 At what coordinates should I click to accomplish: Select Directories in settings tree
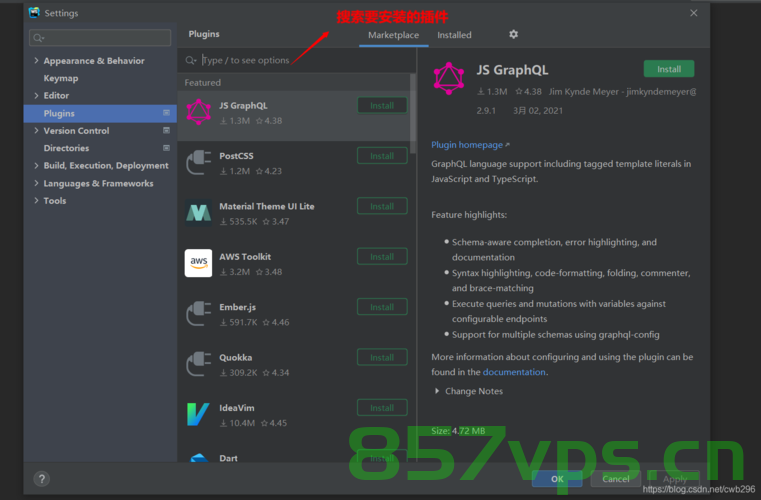[66, 148]
